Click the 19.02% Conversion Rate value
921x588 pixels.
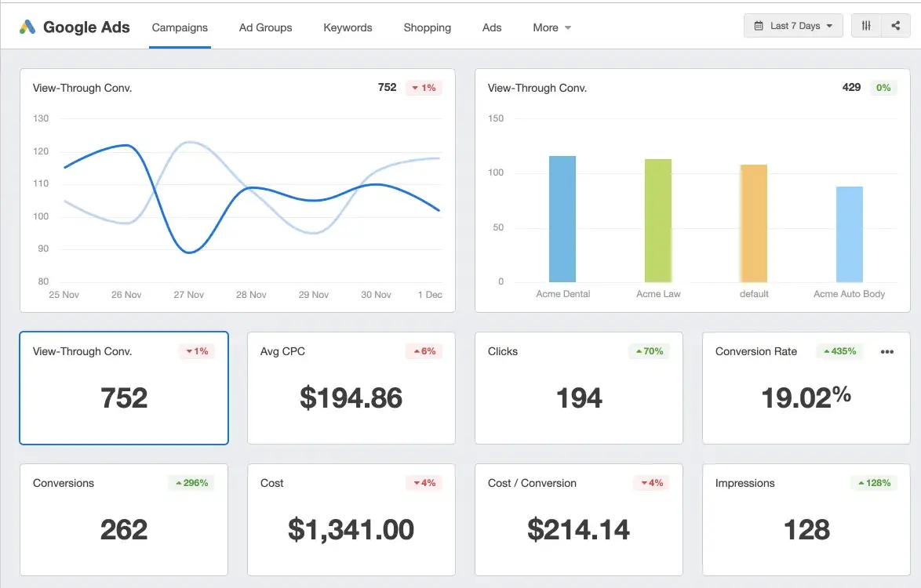(x=806, y=397)
